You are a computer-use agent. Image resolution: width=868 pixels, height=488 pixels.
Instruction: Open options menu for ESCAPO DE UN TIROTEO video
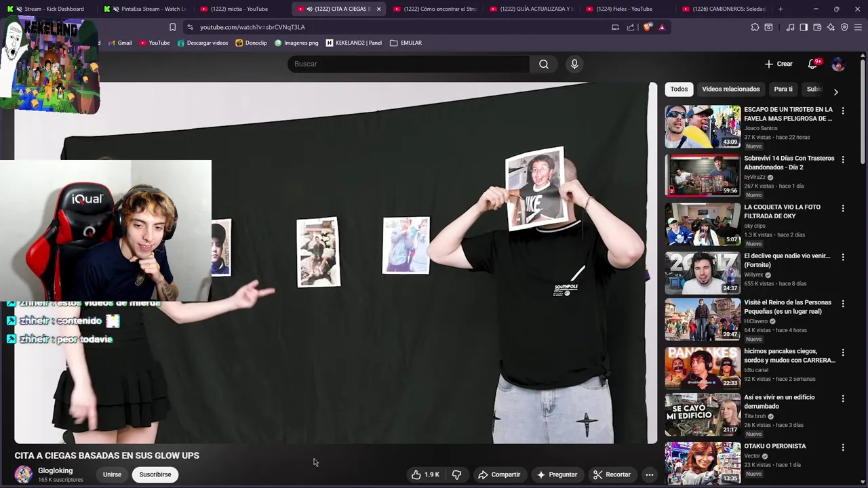[843, 110]
